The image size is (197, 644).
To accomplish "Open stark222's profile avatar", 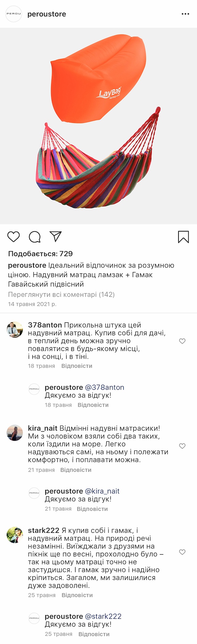I will tap(15, 535).
